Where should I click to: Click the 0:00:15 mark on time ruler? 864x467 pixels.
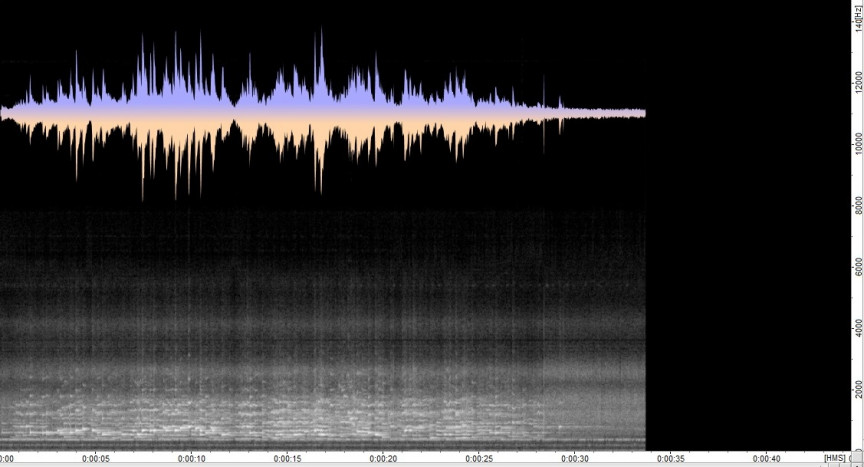click(x=288, y=459)
